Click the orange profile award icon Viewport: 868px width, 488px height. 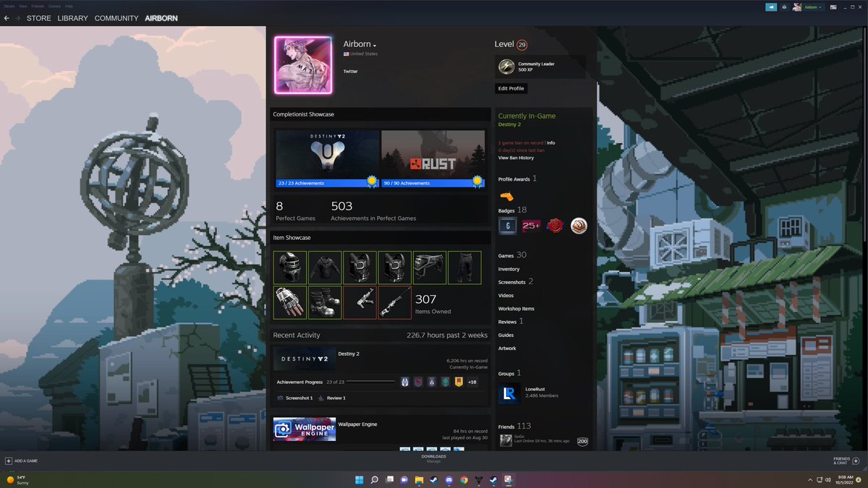[x=506, y=195]
